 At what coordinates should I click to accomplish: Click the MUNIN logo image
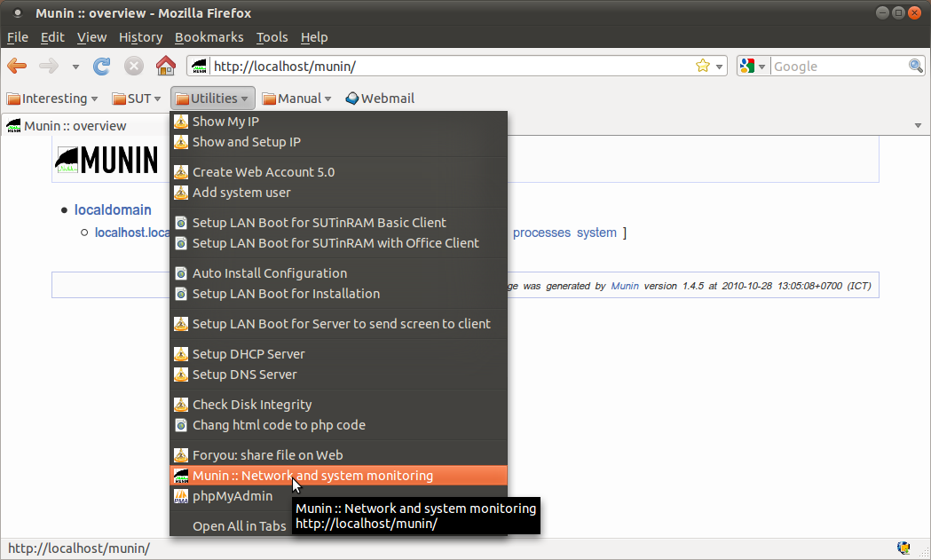107,160
